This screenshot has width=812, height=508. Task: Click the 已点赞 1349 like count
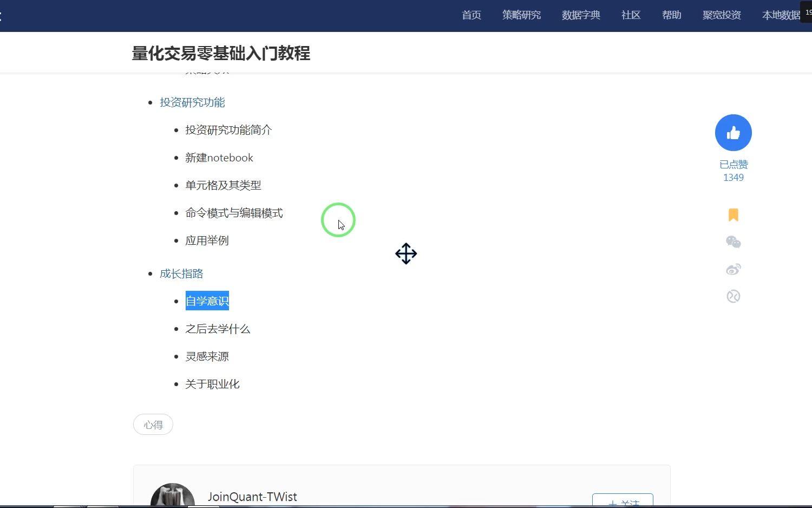coord(734,171)
